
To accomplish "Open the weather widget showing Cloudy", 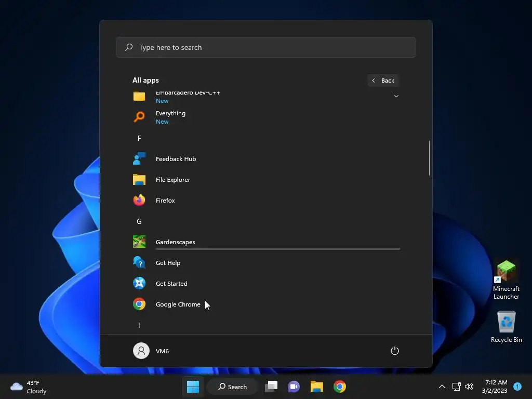I will 29,387.
